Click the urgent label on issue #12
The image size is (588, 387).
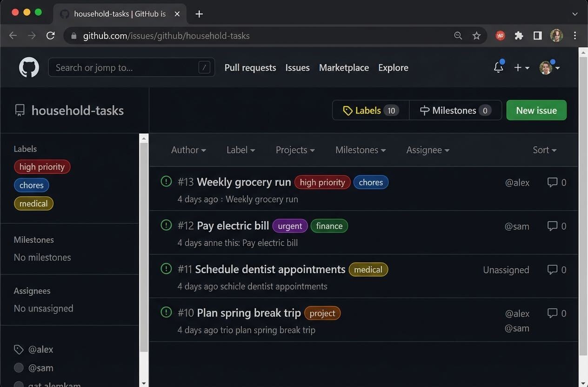pos(290,226)
